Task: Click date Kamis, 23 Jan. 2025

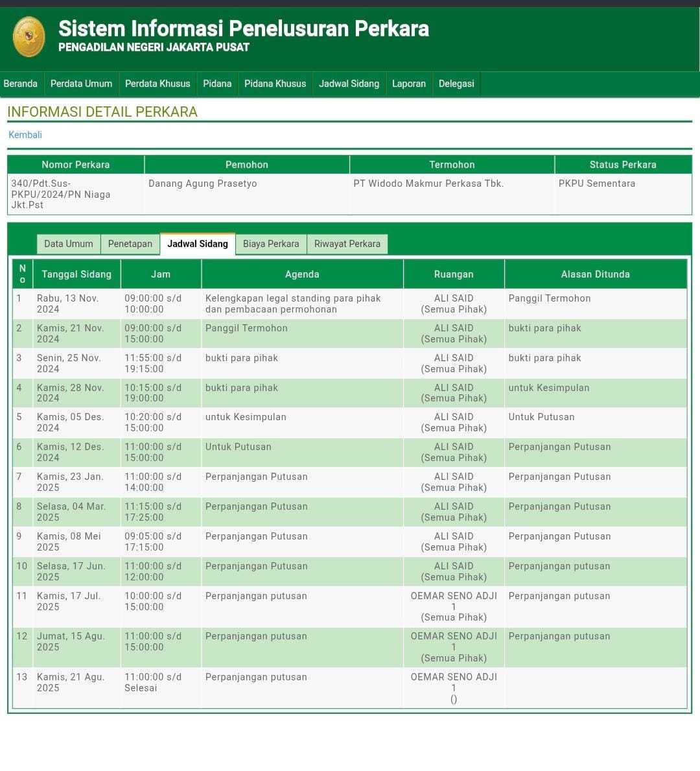Action: point(70,482)
